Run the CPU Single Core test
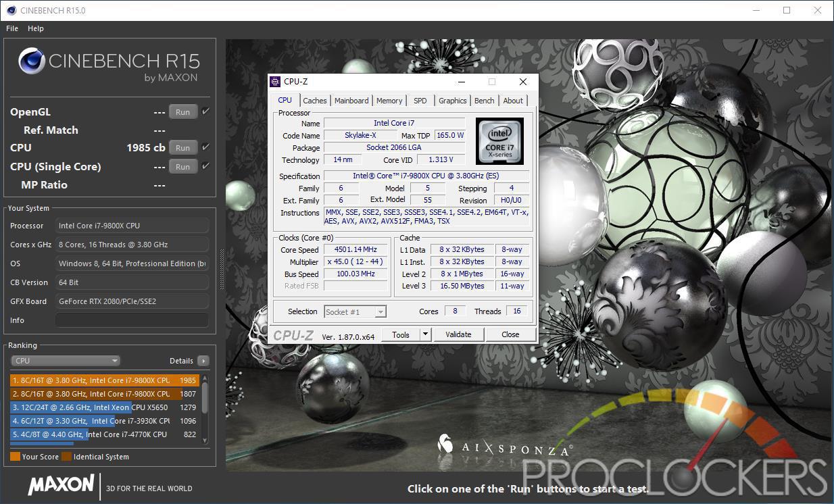834x504 pixels. (x=183, y=167)
